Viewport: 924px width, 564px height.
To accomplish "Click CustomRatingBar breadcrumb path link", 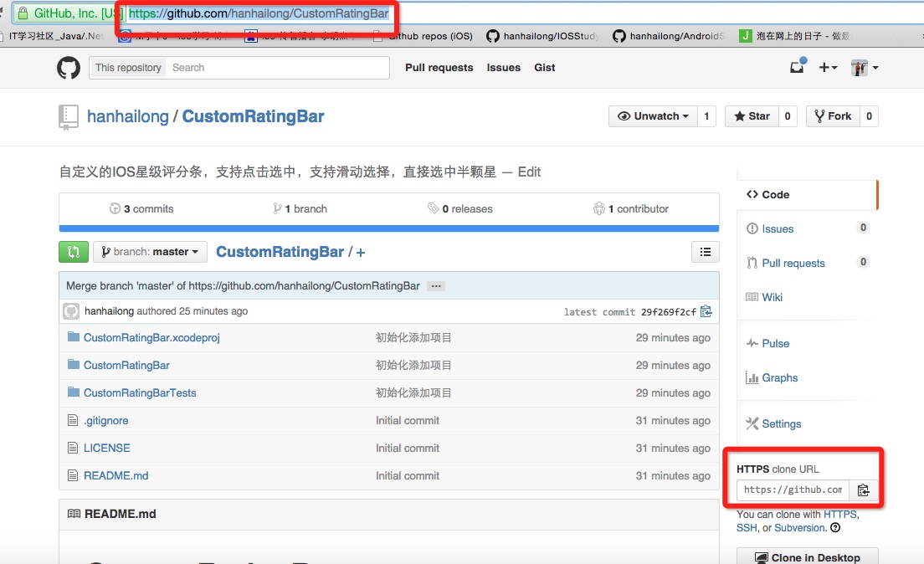I will [280, 252].
